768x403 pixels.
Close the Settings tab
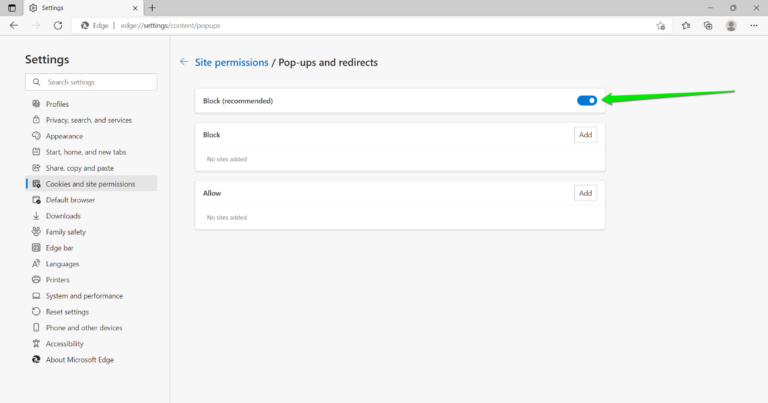point(135,8)
